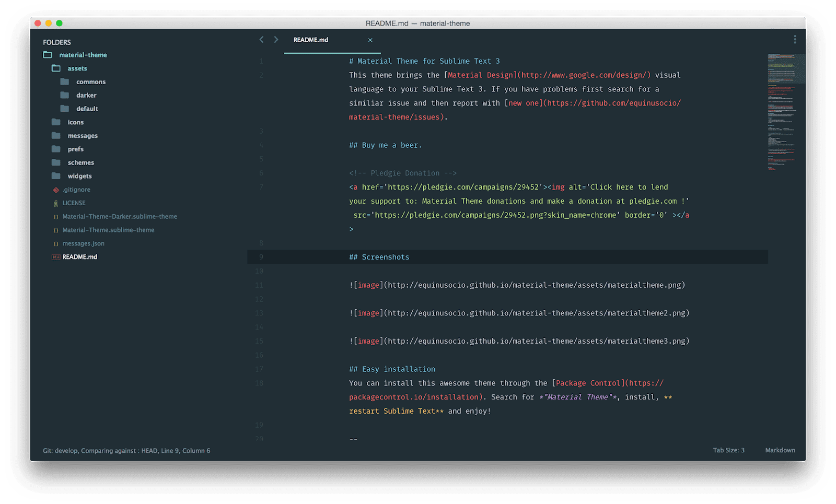Click the schemes folder icon
This screenshot has width=836, height=504.
click(x=56, y=162)
